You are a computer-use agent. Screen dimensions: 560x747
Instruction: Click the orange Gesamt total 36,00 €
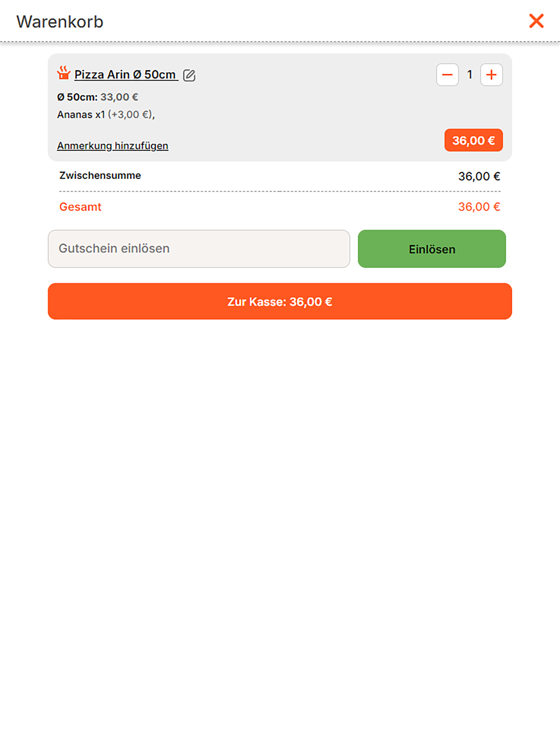pyautogui.click(x=479, y=207)
